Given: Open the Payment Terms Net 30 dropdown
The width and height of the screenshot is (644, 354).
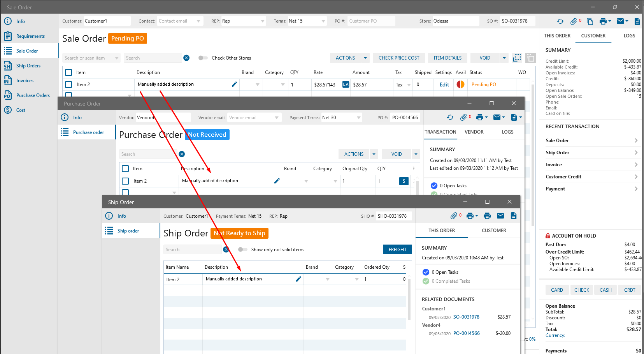Looking at the screenshot, I should click(359, 118).
